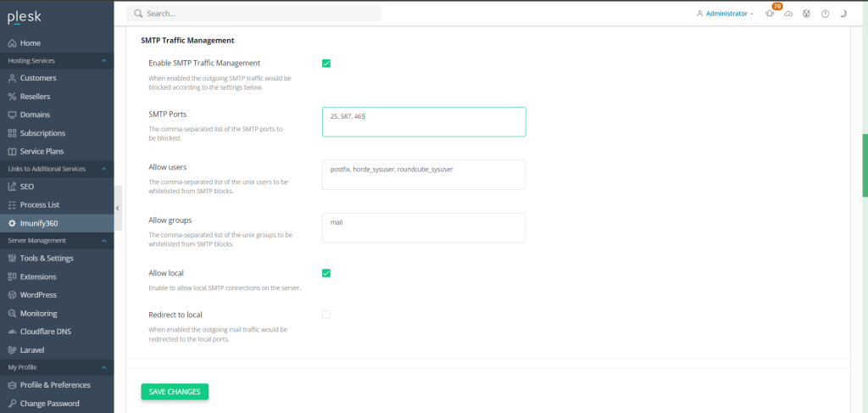Click the page vertical scrollbar

pyautogui.click(x=865, y=165)
